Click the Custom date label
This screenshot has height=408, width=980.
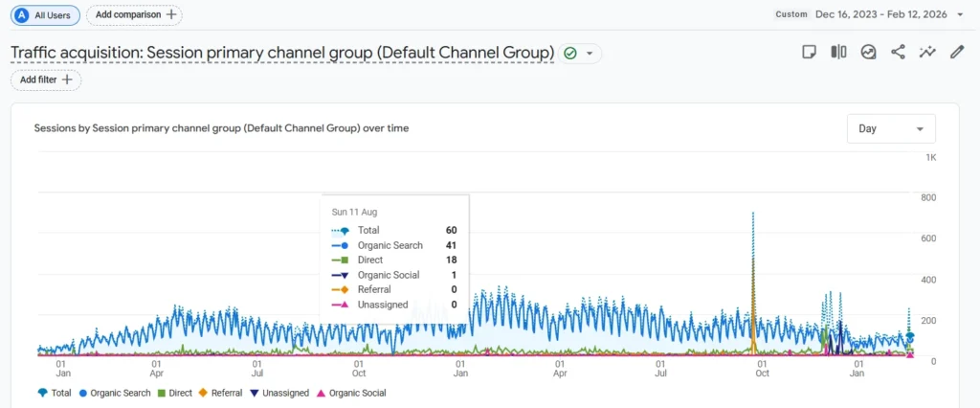[x=791, y=14]
